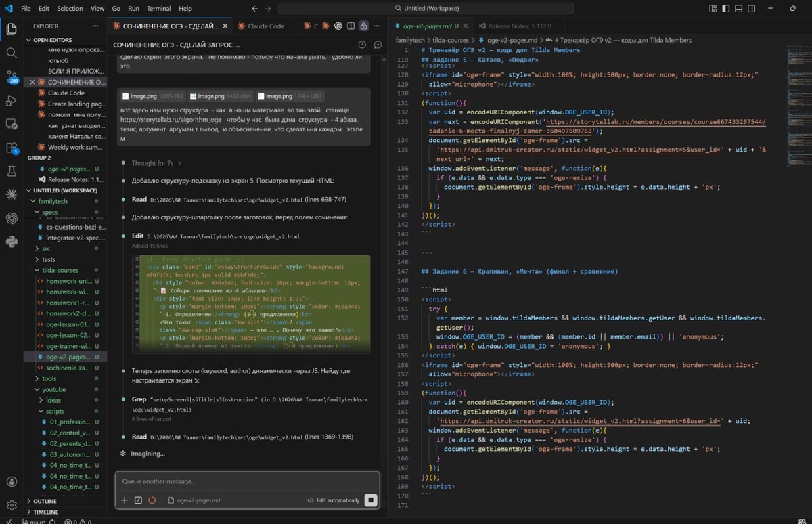
Task: Open image.png 1432×984 attachment chip
Action: 219,96
